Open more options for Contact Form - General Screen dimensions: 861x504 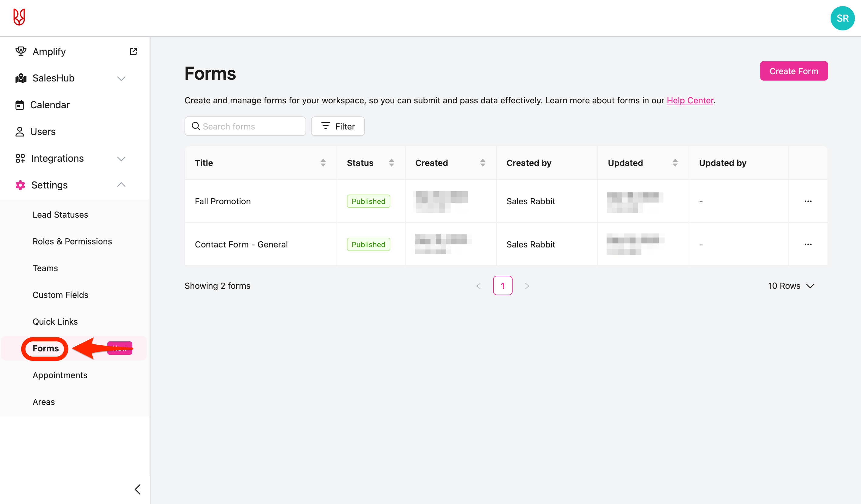[x=808, y=244]
